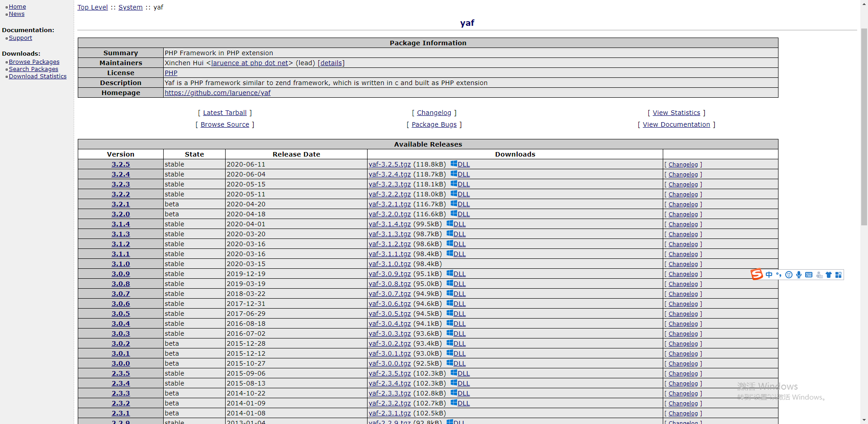Click the Windows icon for yaf-2.3.5
Screen dimensions: 868x424
coord(454,373)
